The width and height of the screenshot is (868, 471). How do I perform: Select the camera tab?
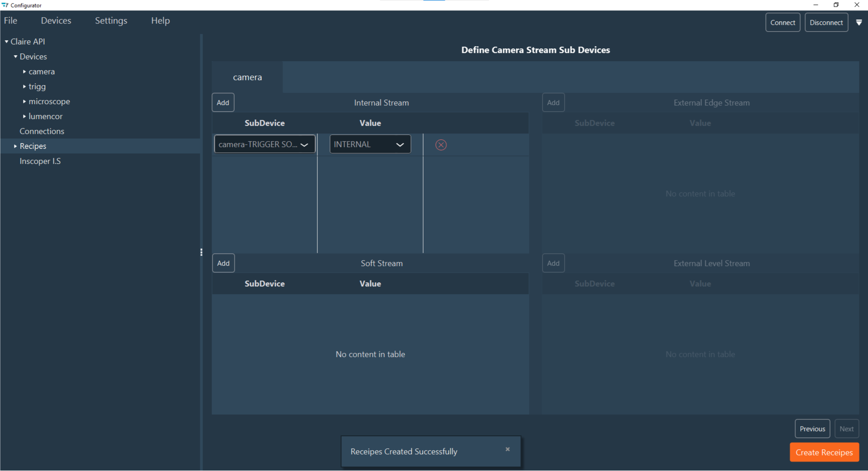coord(247,77)
